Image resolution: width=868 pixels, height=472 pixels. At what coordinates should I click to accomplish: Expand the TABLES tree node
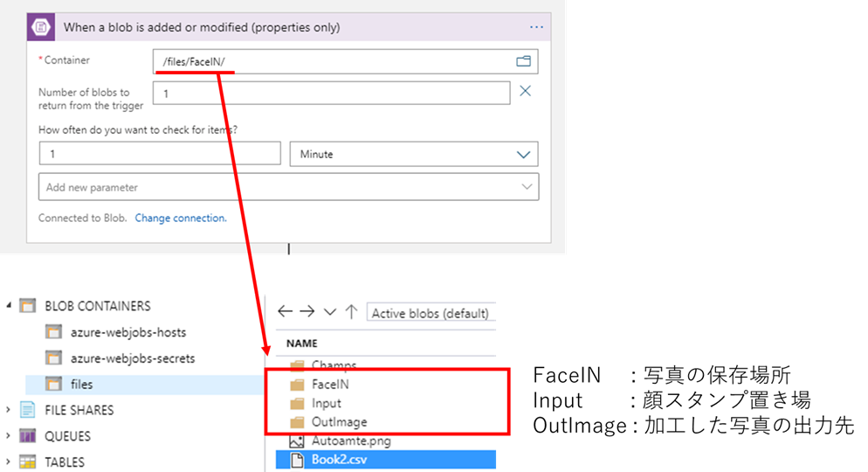click(x=9, y=462)
